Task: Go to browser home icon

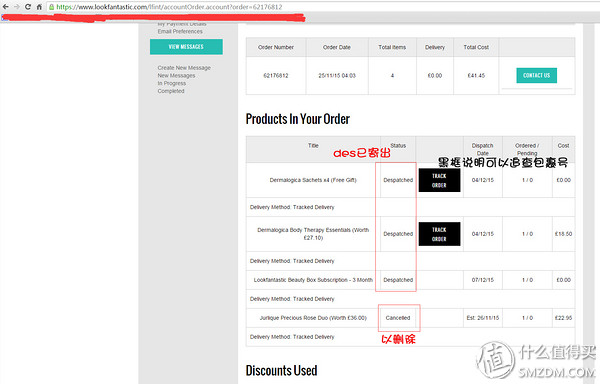Action: pyautogui.click(x=39, y=7)
